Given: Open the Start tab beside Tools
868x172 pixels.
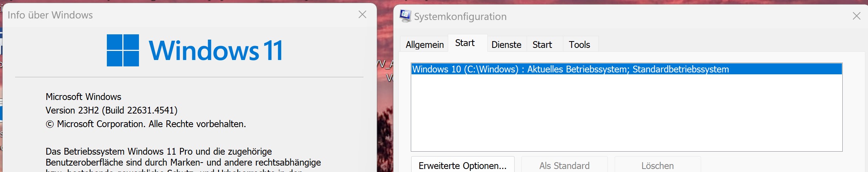Looking at the screenshot, I should [542, 45].
